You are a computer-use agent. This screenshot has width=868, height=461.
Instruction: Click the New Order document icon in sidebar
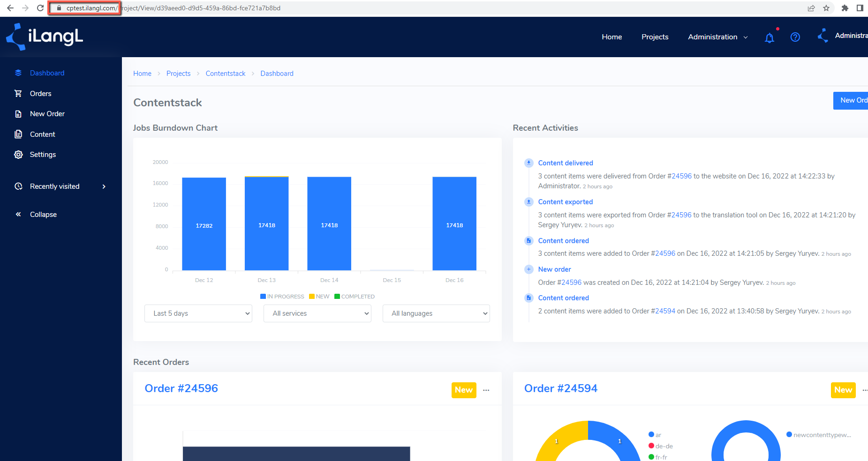18,114
